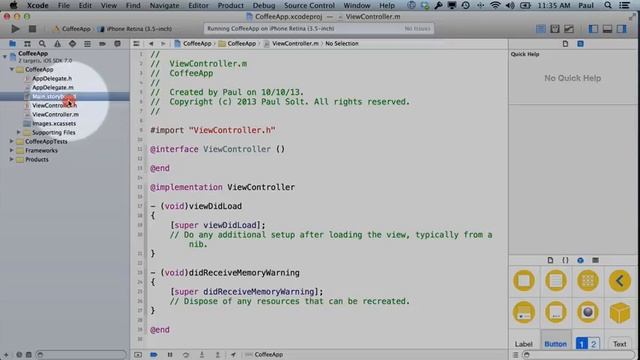Select the Tab Bar Controller object
Image resolution: width=640 pixels, height=360 pixels.
point(524,313)
